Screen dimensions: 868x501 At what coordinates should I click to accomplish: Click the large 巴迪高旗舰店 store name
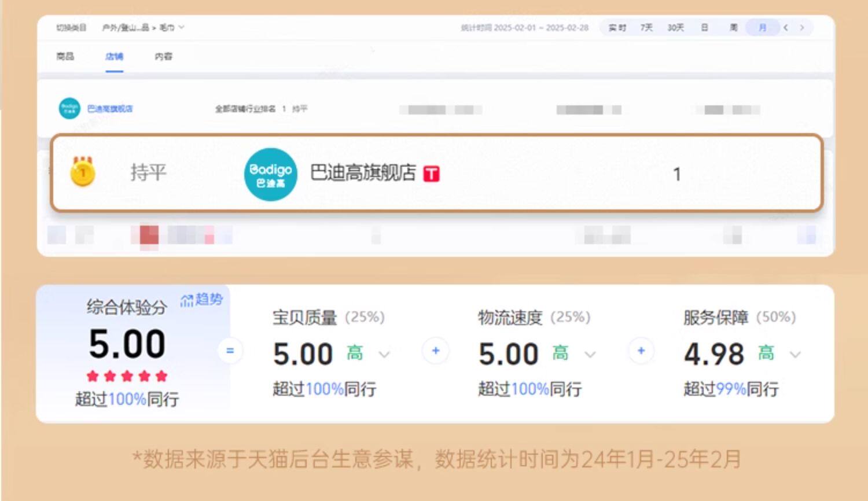coord(363,172)
